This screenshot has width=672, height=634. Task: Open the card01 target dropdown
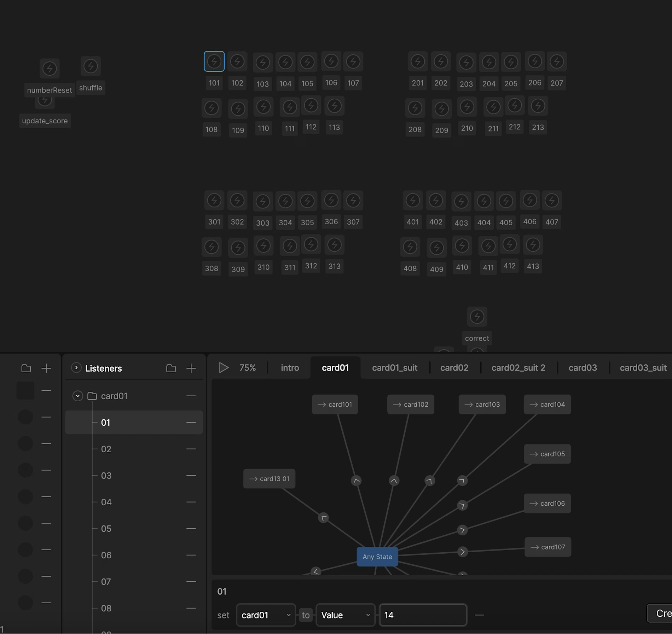tap(266, 615)
